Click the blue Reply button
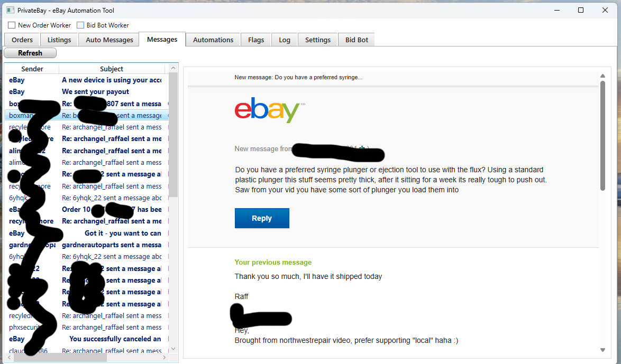 pos(262,218)
